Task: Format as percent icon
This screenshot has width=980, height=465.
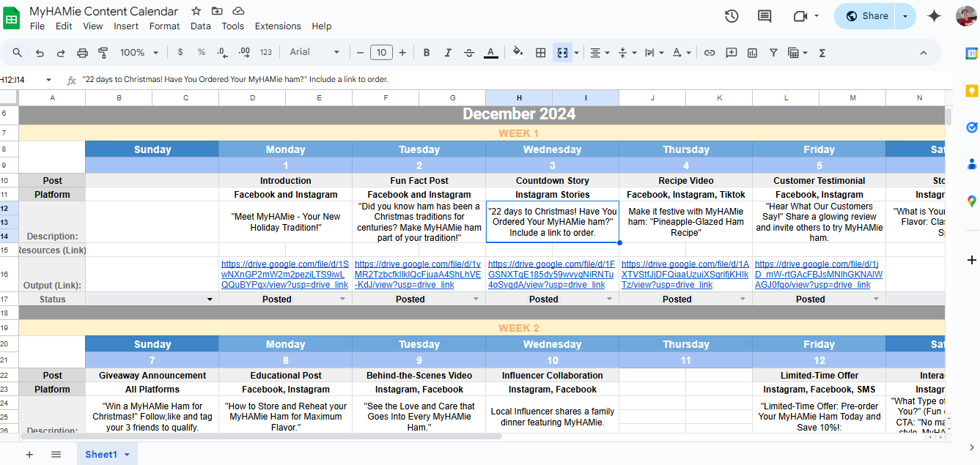Action: (x=202, y=53)
